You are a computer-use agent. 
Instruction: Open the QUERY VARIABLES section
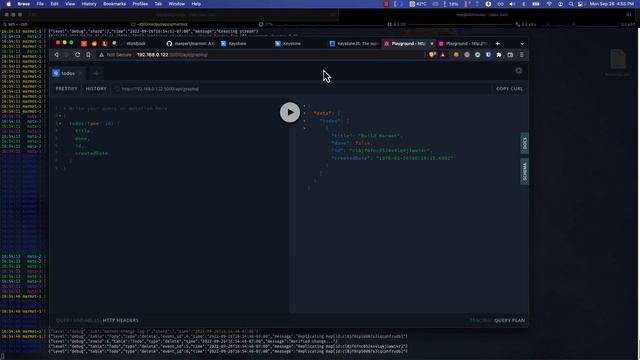77,320
